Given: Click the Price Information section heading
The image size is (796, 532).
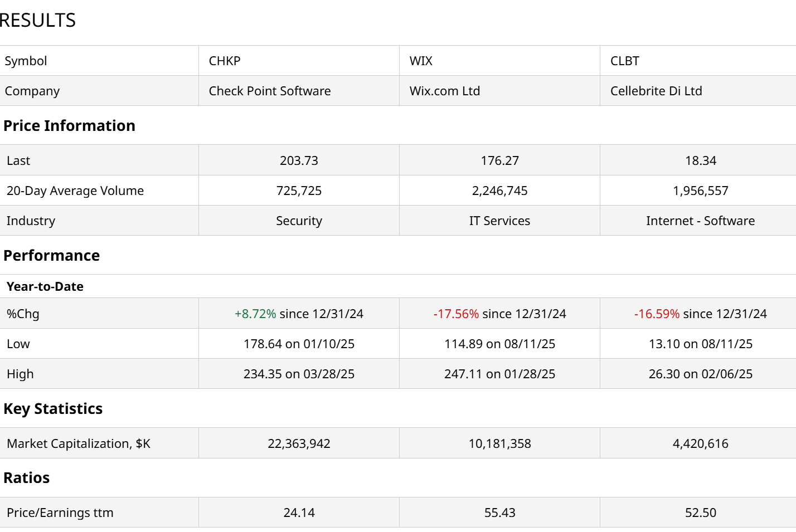Looking at the screenshot, I should 69,125.
